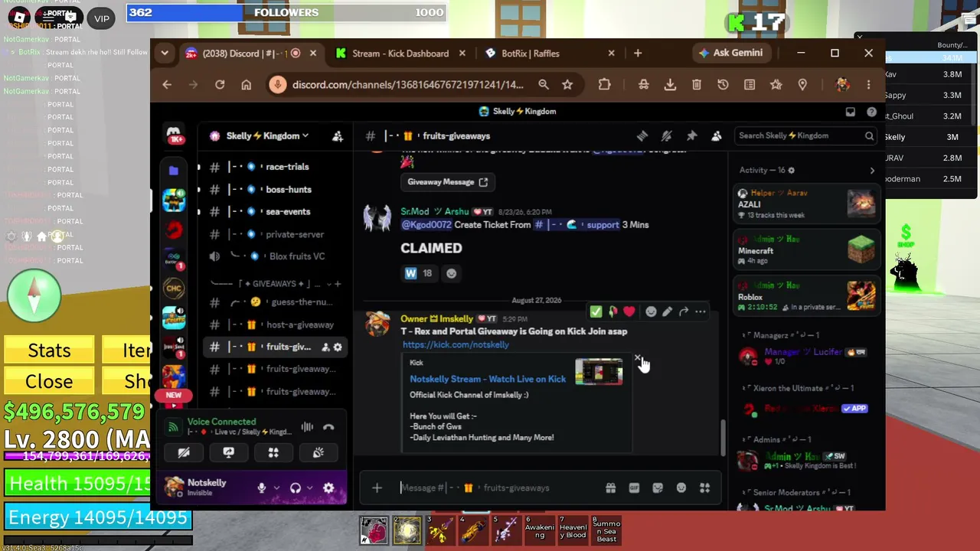Open the race-trials channel

tap(276, 167)
